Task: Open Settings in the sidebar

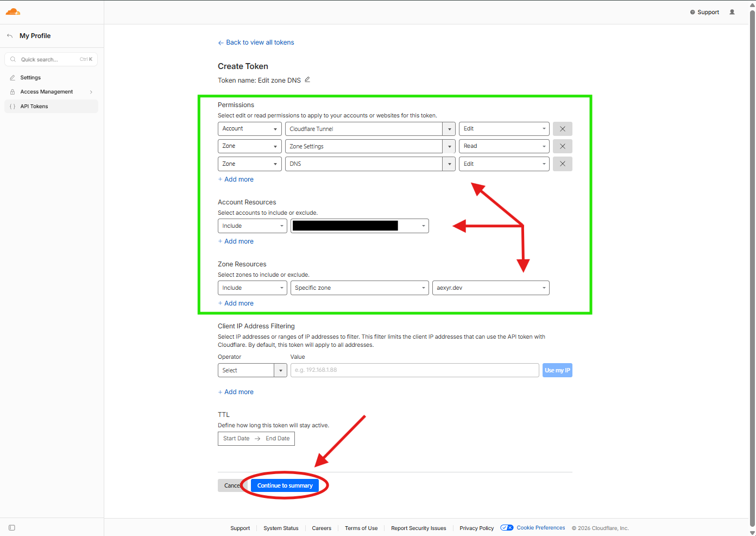Action: [51, 78]
